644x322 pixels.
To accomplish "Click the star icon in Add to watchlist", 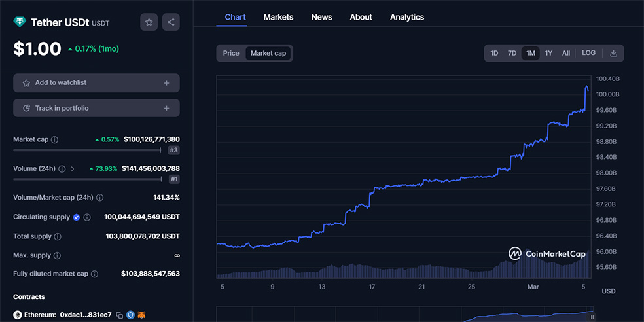I will (x=26, y=83).
